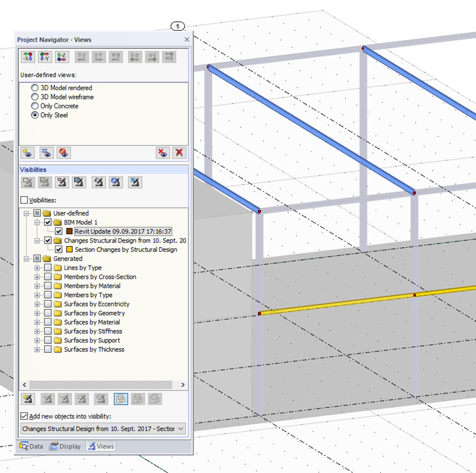Click the eye icon with blue list lines
Viewport: 476px width, 473px height.
coord(46,153)
